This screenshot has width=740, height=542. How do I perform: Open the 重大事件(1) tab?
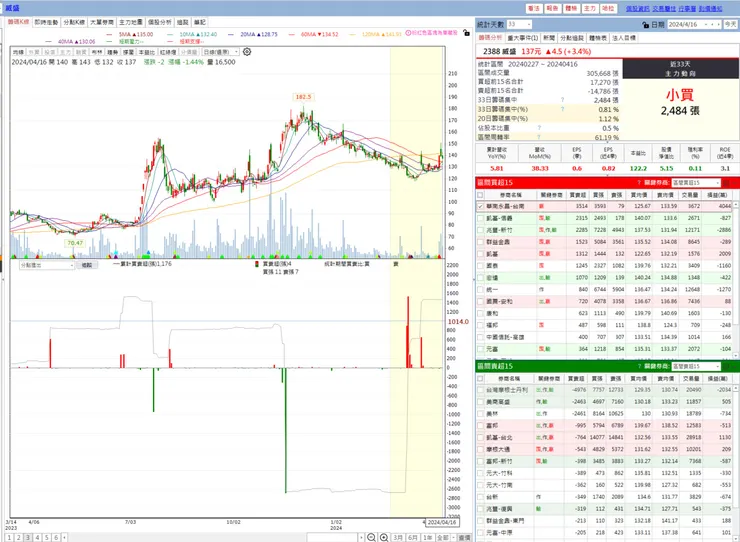522,38
